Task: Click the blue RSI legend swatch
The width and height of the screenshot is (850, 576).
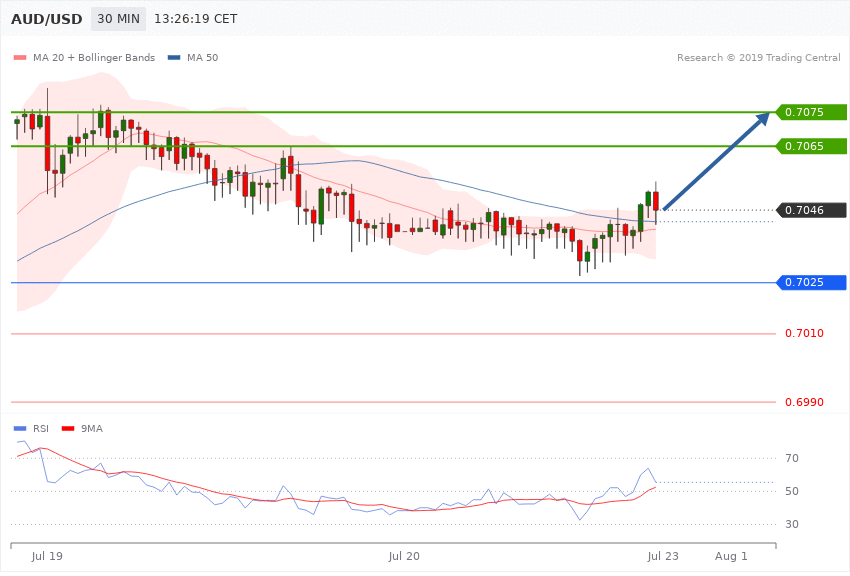Action: (20, 429)
